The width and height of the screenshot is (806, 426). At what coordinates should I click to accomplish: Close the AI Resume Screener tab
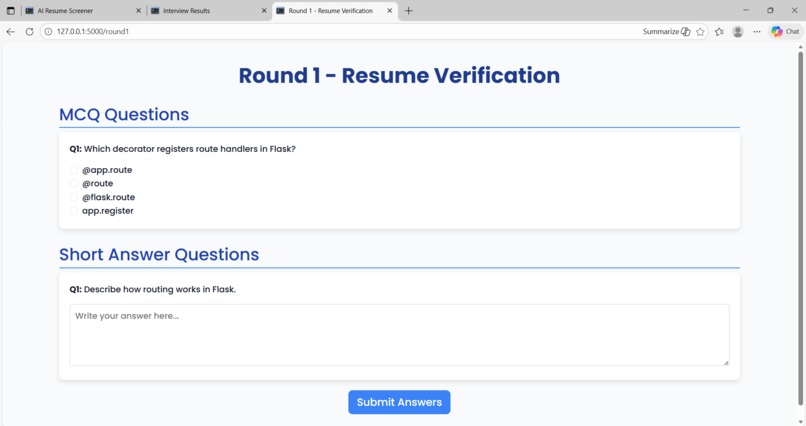[x=138, y=10]
